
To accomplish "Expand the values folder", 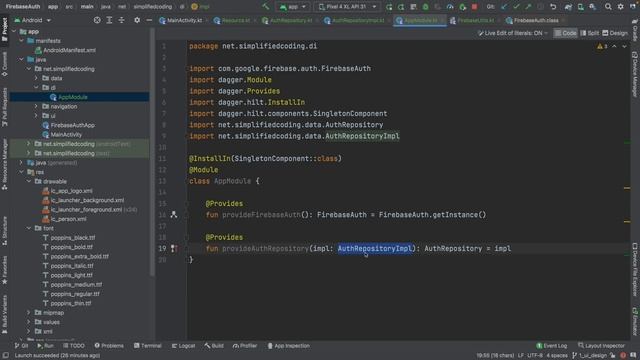I will (29, 322).
